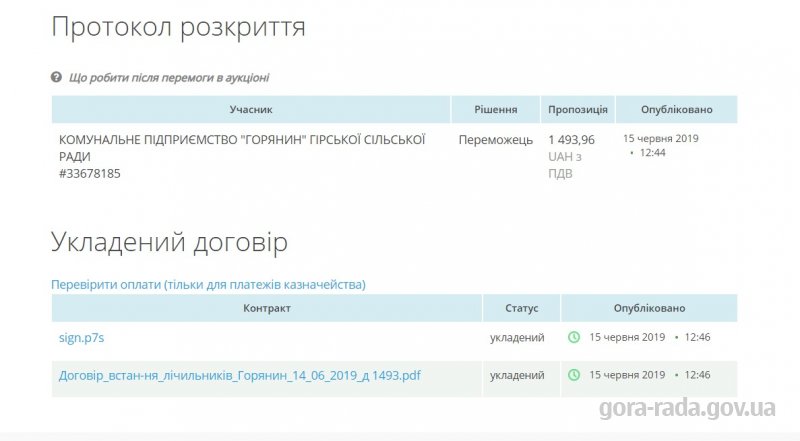Open 'Що робити після перемоги в аукціоні' help link
The height and width of the screenshot is (441, 800).
tap(169, 78)
